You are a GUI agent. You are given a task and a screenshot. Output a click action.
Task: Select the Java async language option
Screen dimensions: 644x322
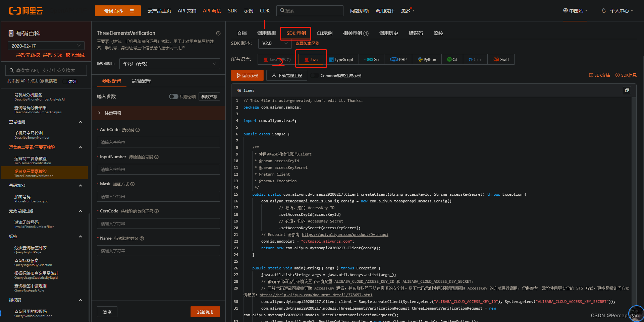point(277,60)
